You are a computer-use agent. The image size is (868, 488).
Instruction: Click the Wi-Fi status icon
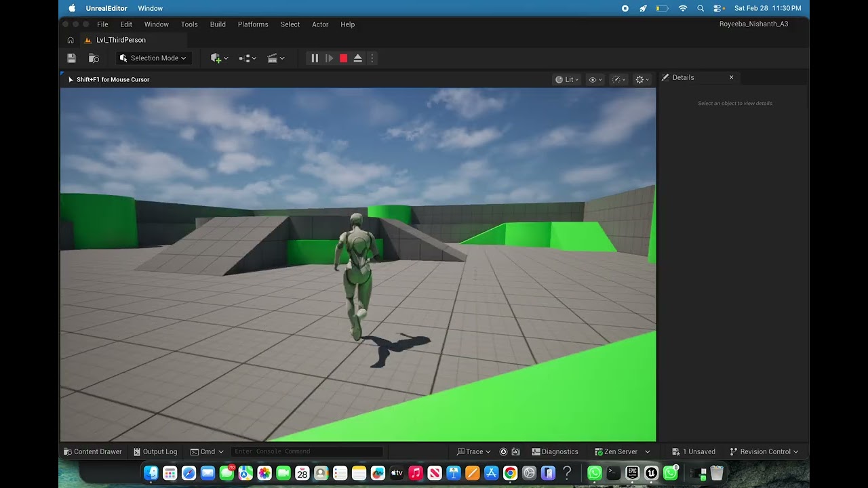click(683, 8)
